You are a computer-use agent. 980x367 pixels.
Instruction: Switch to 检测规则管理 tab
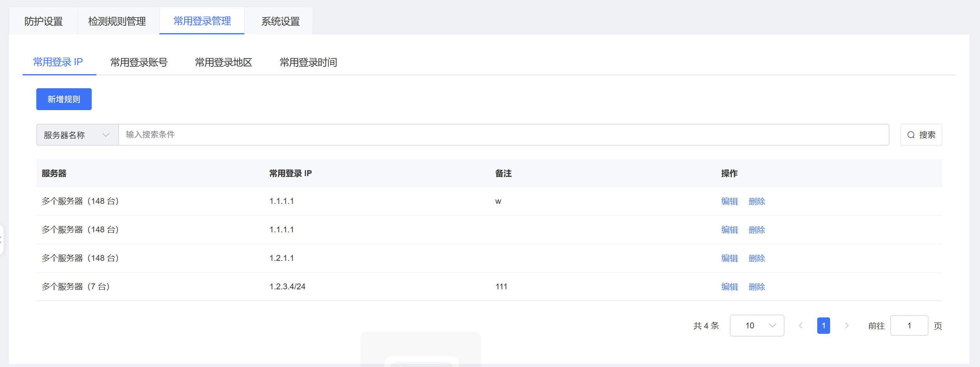click(x=117, y=21)
